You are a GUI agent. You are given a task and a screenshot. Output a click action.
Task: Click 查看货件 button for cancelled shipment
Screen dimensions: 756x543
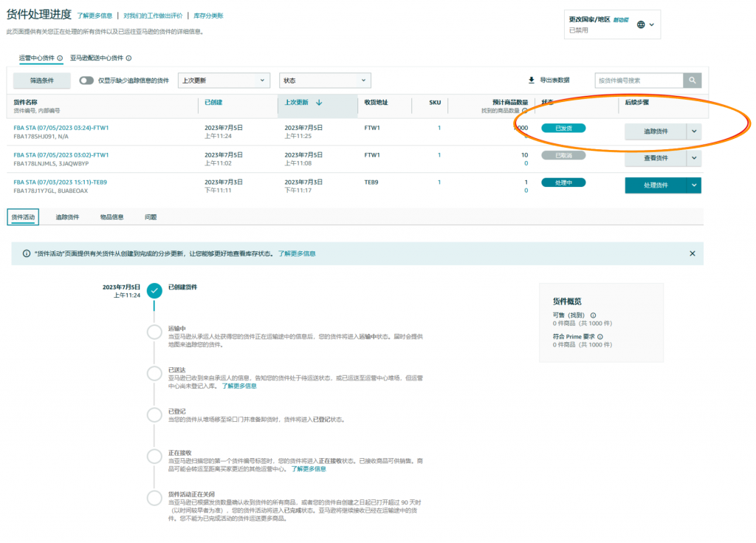pos(656,158)
